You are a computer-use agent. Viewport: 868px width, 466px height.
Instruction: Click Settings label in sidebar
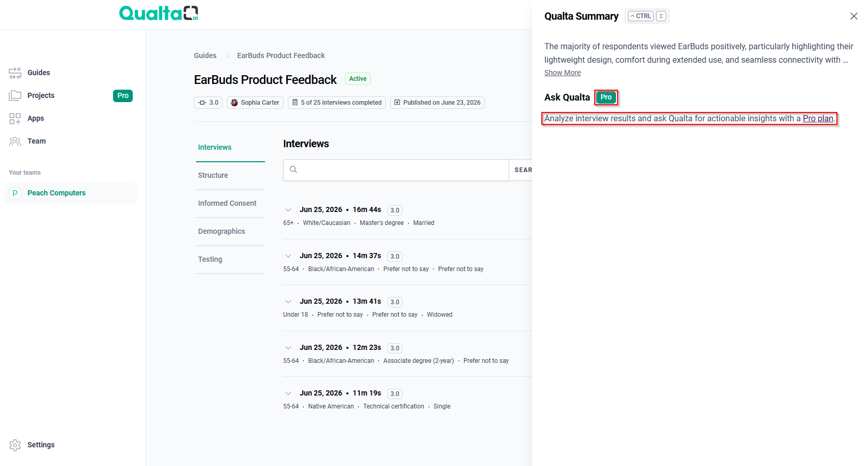[x=41, y=445]
